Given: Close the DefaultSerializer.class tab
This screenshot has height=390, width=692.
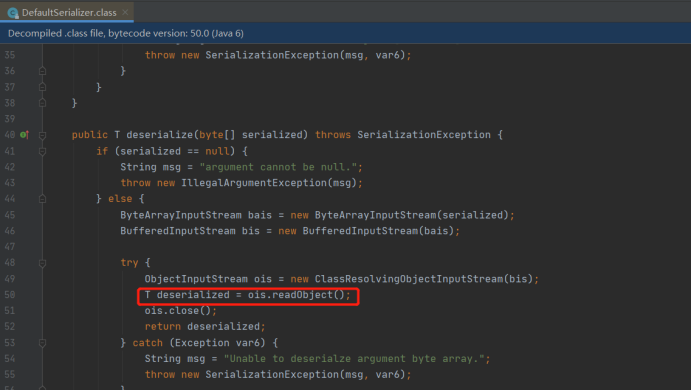Looking at the screenshot, I should [x=125, y=12].
